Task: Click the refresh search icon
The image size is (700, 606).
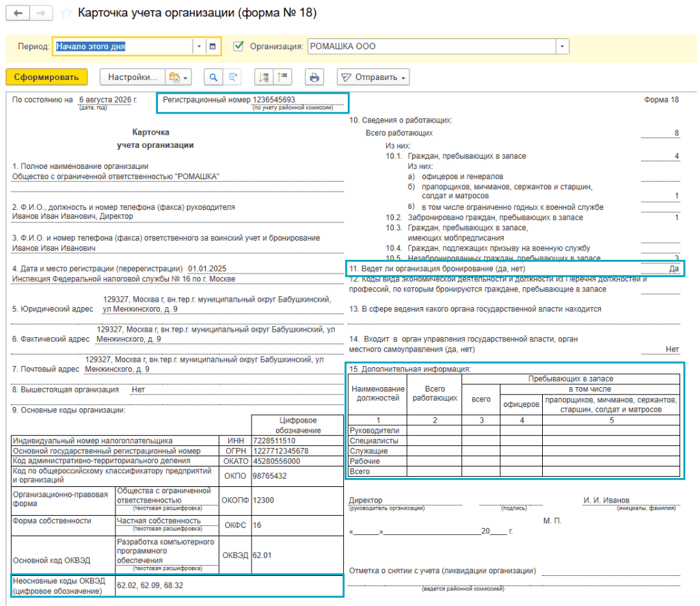Action: pos(232,77)
